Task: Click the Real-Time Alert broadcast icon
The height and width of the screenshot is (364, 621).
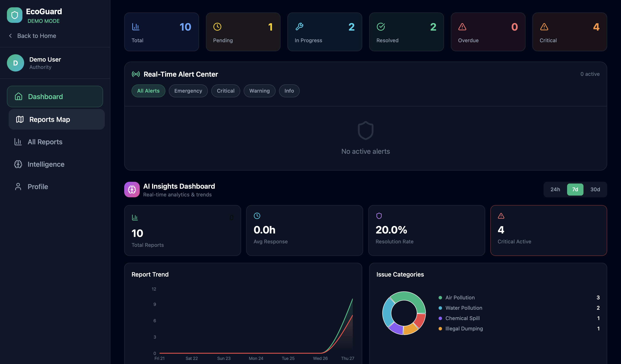Action: click(136, 74)
